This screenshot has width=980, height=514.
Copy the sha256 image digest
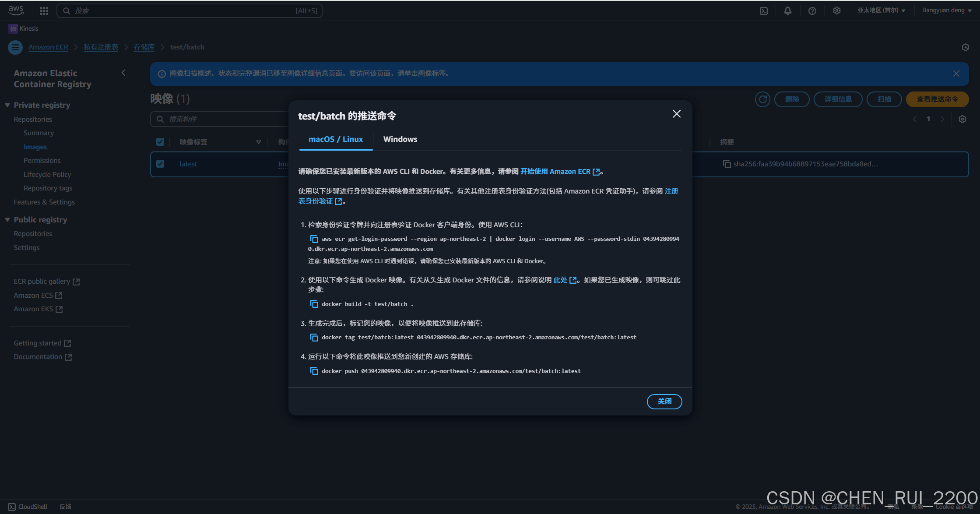[727, 164]
